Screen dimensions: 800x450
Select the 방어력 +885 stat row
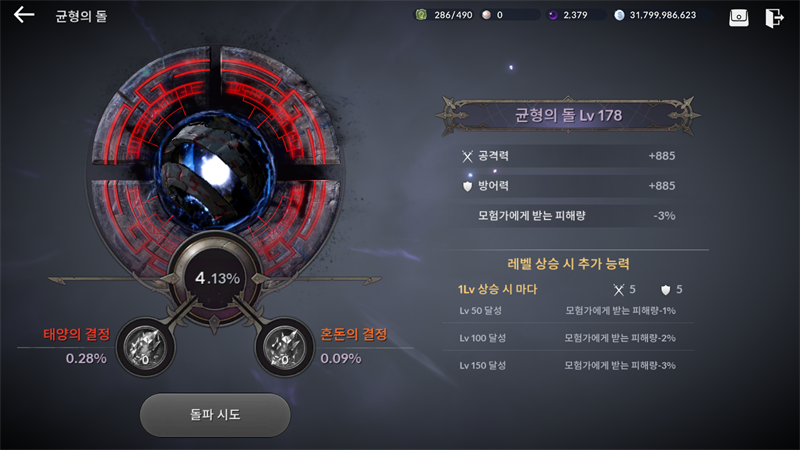tap(568, 186)
